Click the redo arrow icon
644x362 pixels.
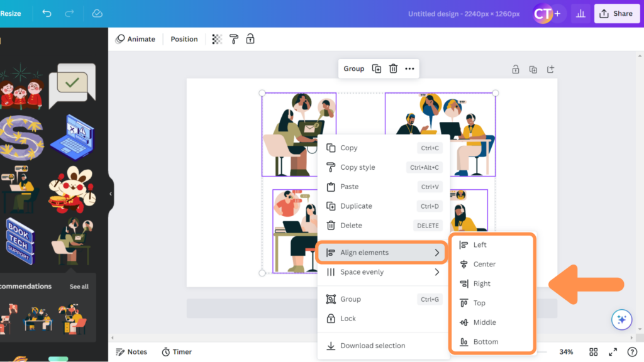coord(69,14)
